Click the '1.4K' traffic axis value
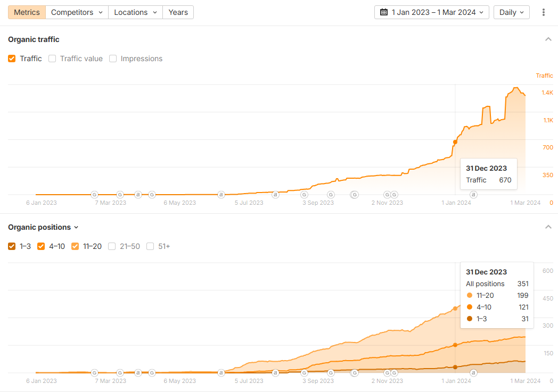Viewport: 558px width, 392px height. pos(547,93)
